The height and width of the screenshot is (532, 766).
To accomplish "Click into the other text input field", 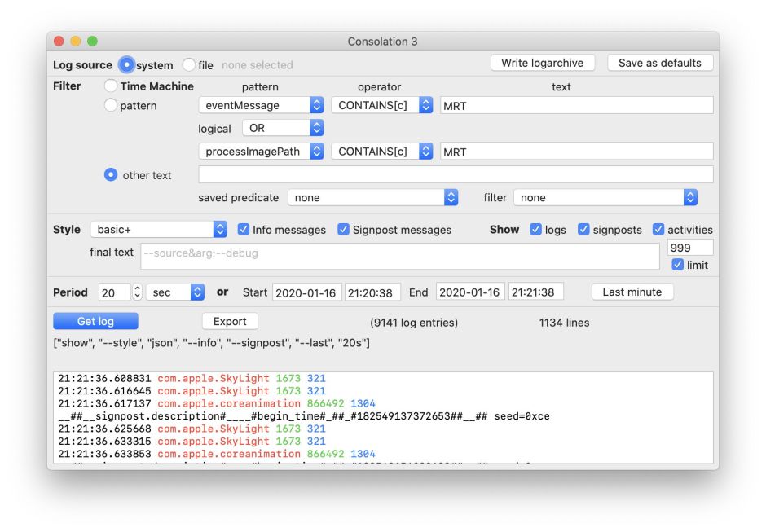I will click(x=456, y=174).
